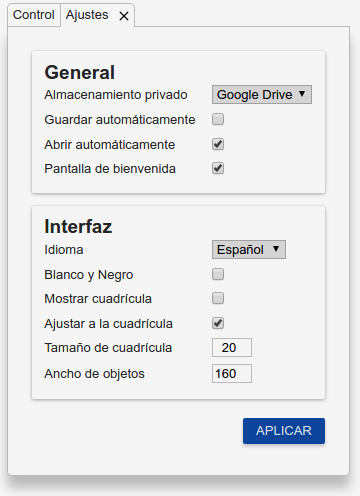Click the Tamaño de cuadrícula label text
This screenshot has width=360, height=496.
tap(108, 348)
